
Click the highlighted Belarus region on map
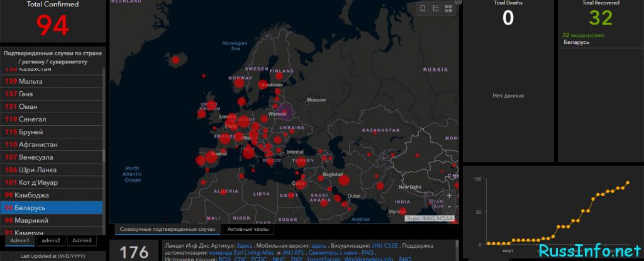(284, 111)
